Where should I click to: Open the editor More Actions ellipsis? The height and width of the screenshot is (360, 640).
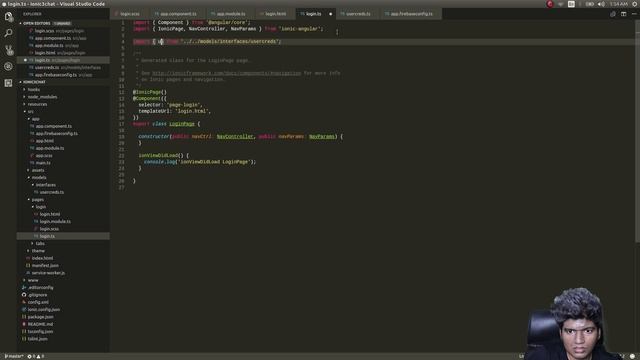(634, 14)
